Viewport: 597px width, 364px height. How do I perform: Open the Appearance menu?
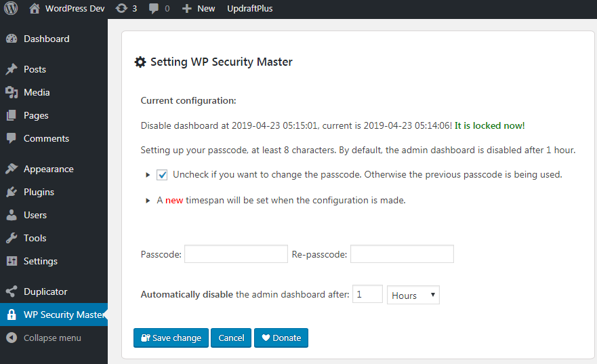[x=48, y=169]
